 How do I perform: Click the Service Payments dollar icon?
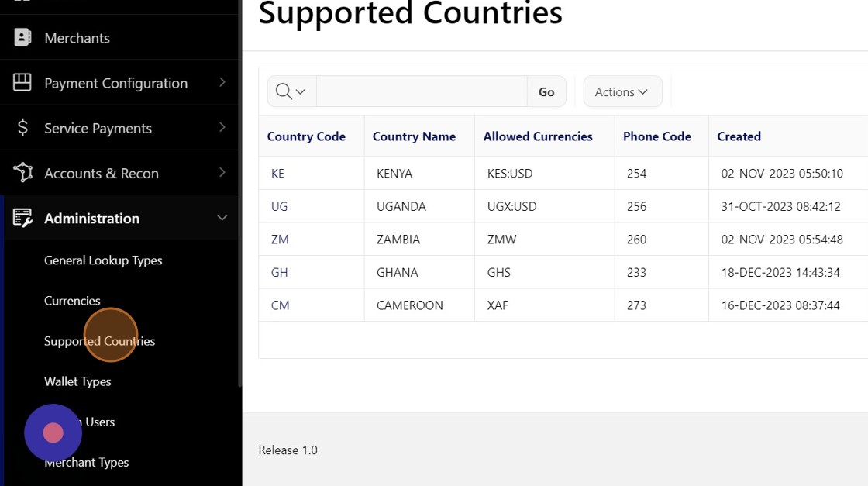coord(22,127)
